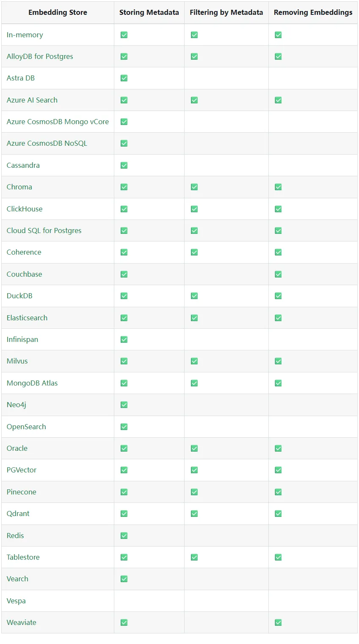Click the Filtering by Metadata column header
Image resolution: width=359 pixels, height=644 pixels.
click(x=226, y=12)
